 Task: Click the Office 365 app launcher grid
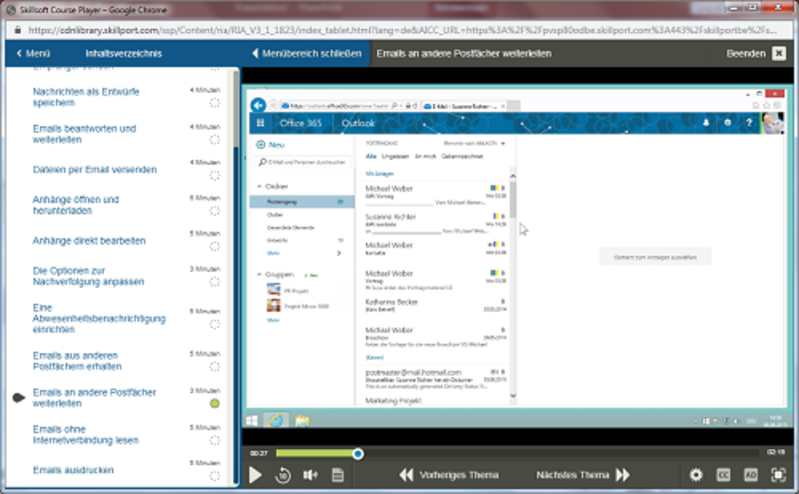coord(260,123)
